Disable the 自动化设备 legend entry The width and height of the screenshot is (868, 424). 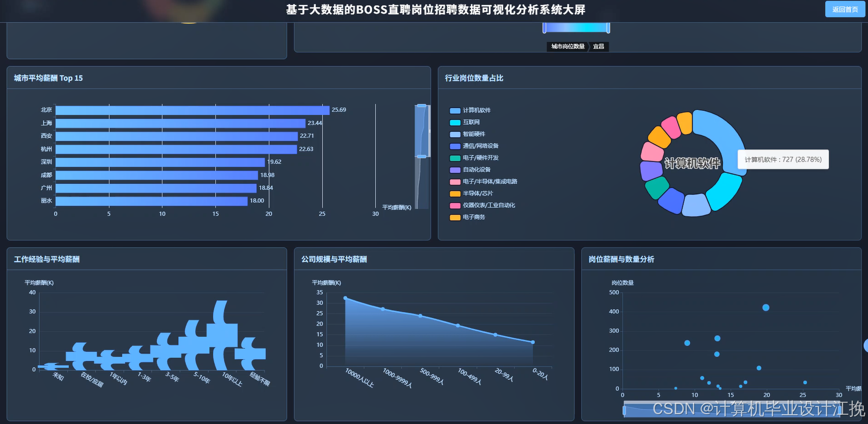point(470,170)
